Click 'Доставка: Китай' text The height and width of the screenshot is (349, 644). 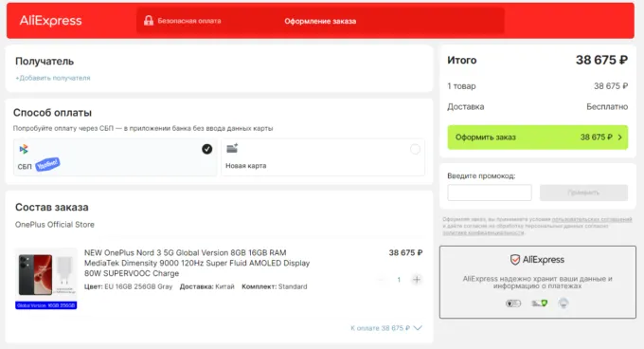(207, 286)
